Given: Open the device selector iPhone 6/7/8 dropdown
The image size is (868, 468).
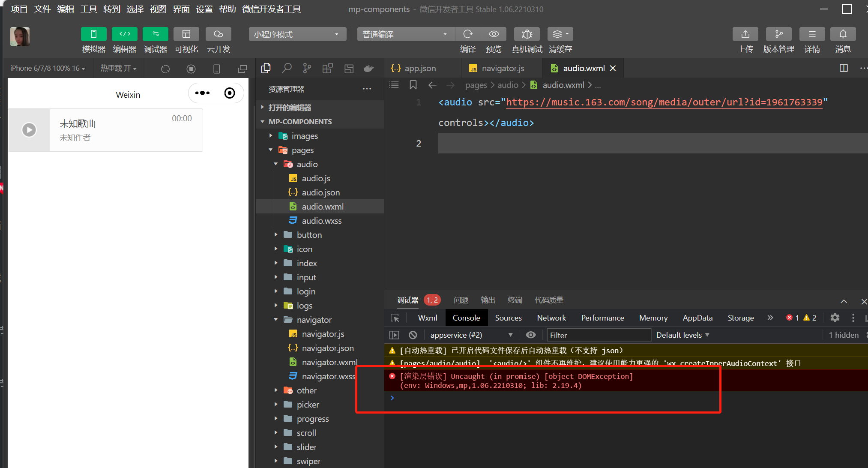Looking at the screenshot, I should pos(48,69).
